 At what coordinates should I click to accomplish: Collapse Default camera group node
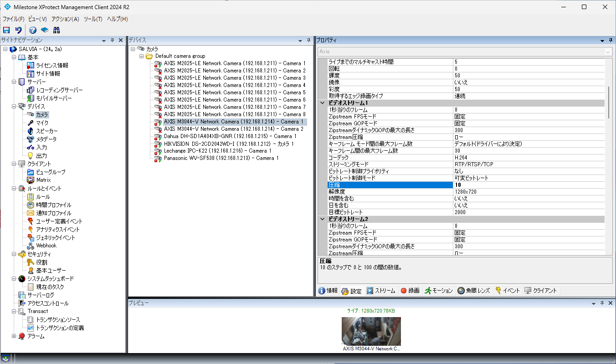(142, 56)
